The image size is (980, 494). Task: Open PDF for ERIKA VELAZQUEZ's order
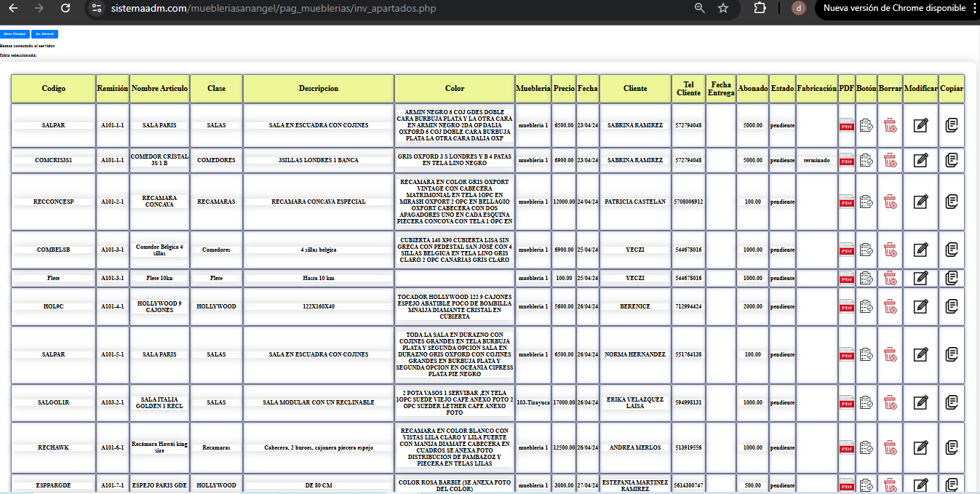click(x=847, y=402)
